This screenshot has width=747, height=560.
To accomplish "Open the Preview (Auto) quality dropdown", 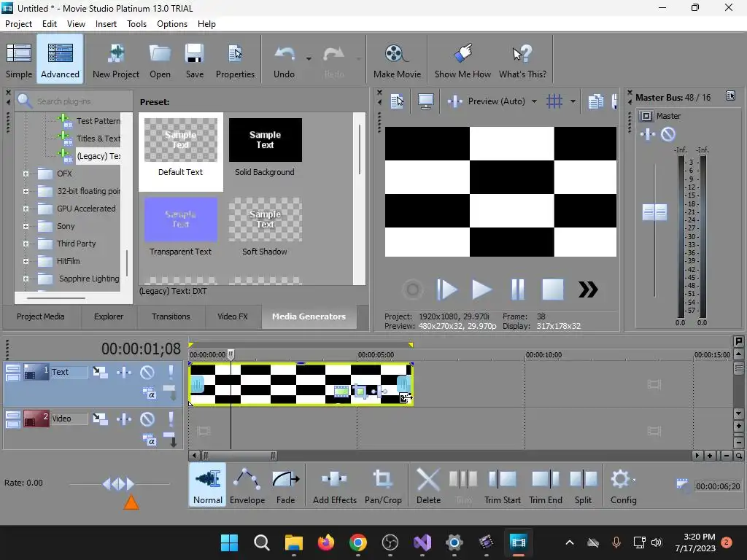I will [x=534, y=101].
